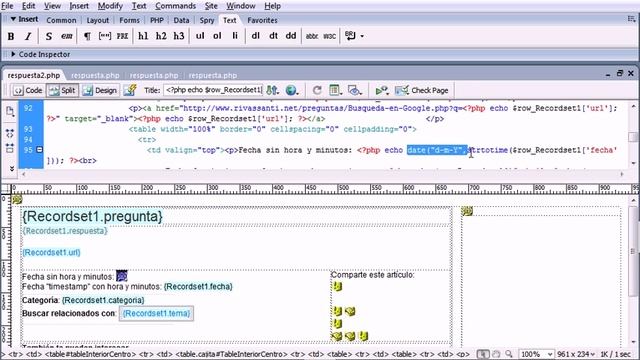
Task: Open Validate Markup icon
Action: click(382, 90)
